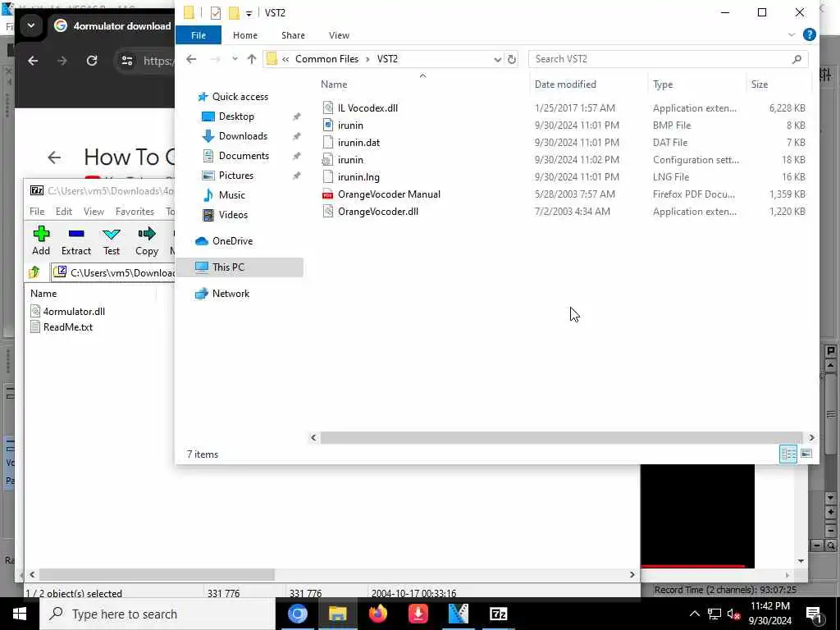The width and height of the screenshot is (840, 630).
Task: Open Music in navigation pane
Action: coord(231,195)
